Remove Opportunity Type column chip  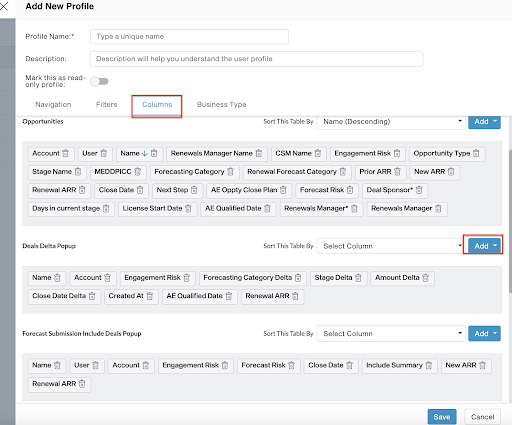[476, 153]
